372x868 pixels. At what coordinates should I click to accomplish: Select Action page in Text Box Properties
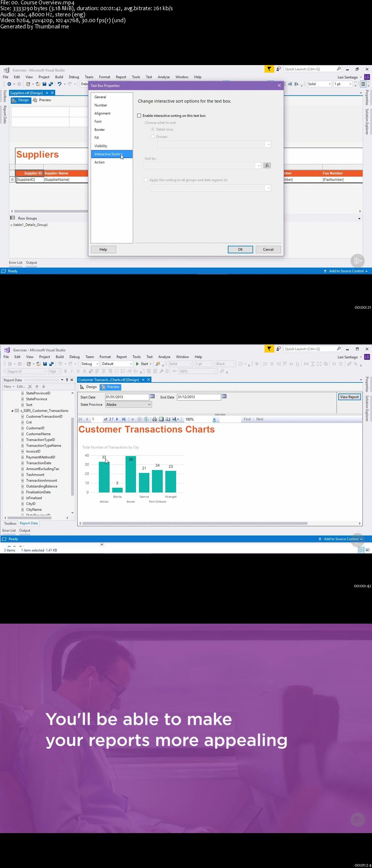100,162
